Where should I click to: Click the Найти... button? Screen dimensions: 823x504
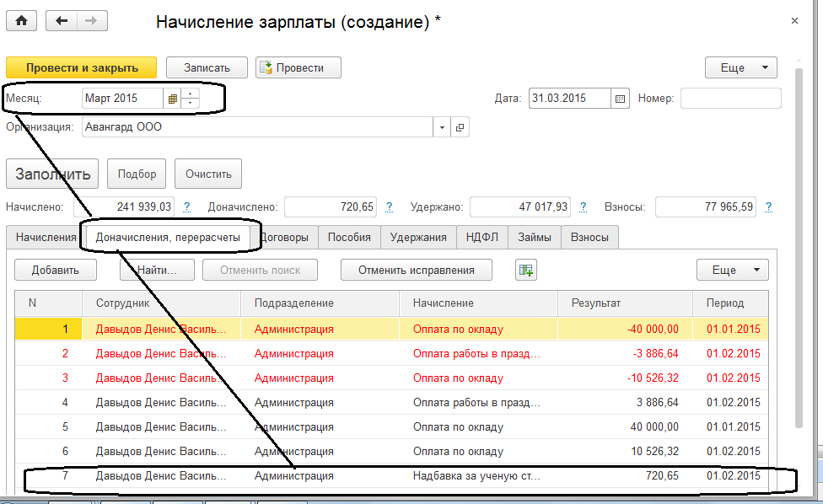(157, 270)
